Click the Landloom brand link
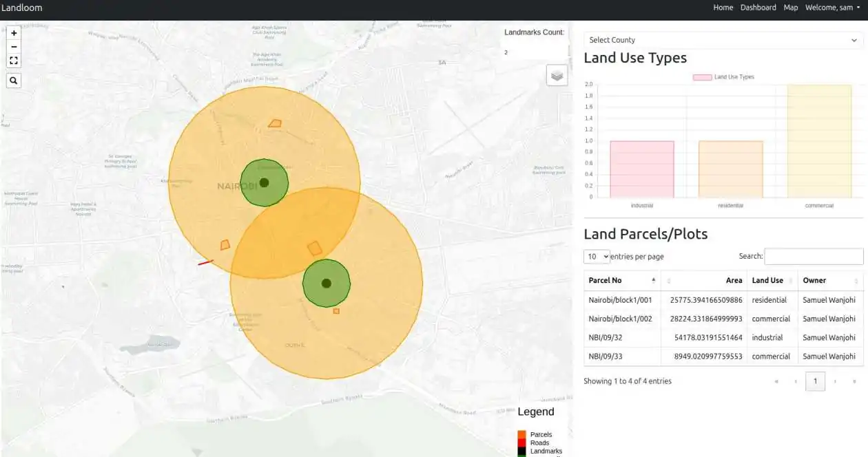This screenshot has height=457, width=868. click(21, 8)
